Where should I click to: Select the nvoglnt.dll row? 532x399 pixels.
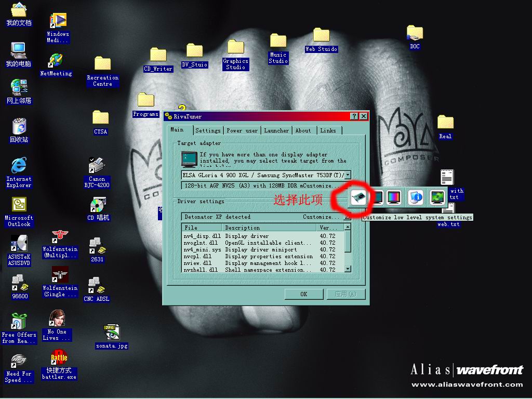click(263, 243)
